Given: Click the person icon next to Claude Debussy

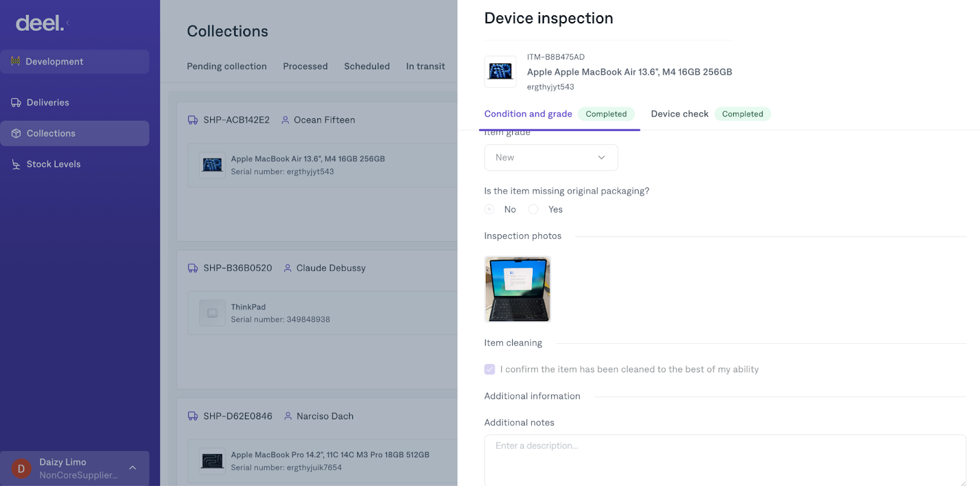Looking at the screenshot, I should point(287,268).
